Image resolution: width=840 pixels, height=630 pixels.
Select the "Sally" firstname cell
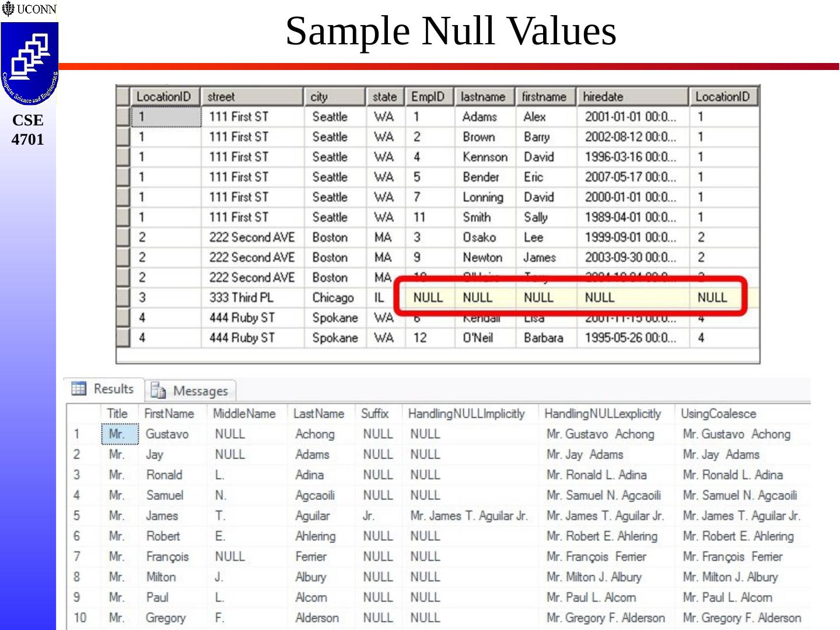(x=546, y=218)
